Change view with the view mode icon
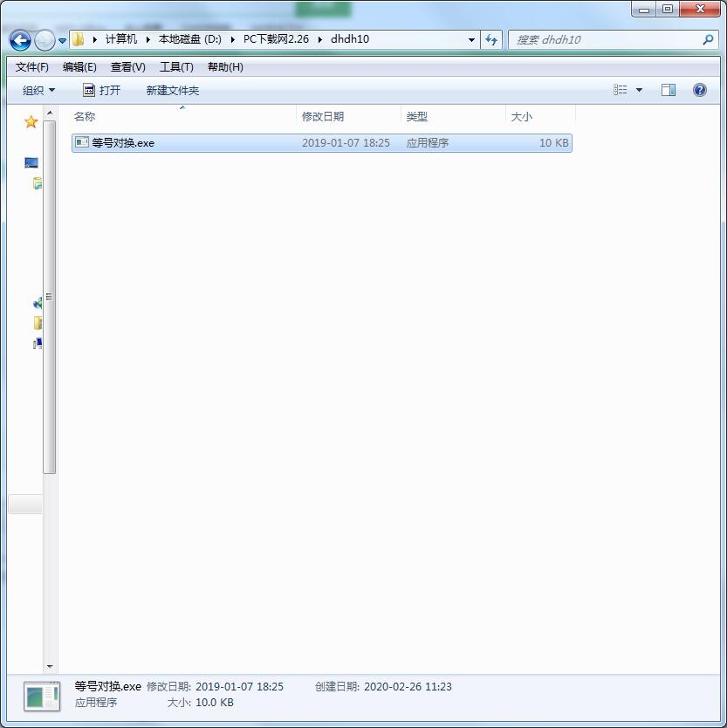Viewport: 727px width, 728px height. click(x=620, y=90)
